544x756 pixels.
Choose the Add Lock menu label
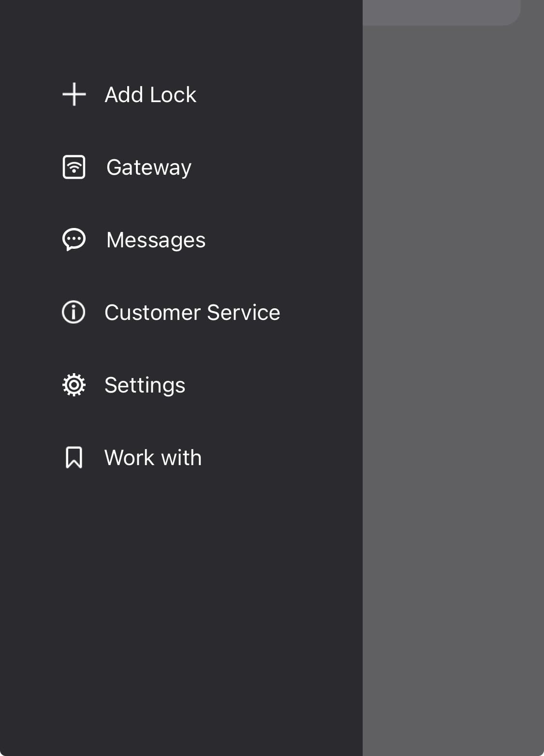tap(150, 94)
